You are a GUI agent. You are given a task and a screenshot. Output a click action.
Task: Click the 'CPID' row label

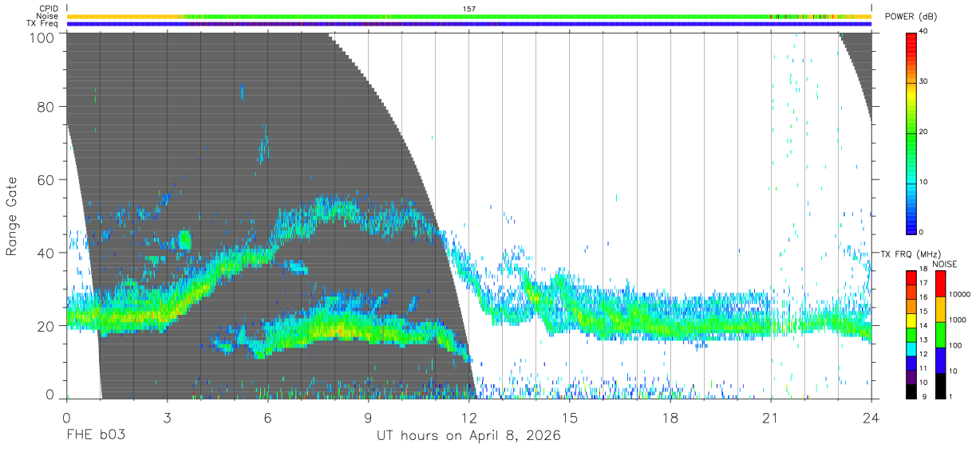point(48,9)
